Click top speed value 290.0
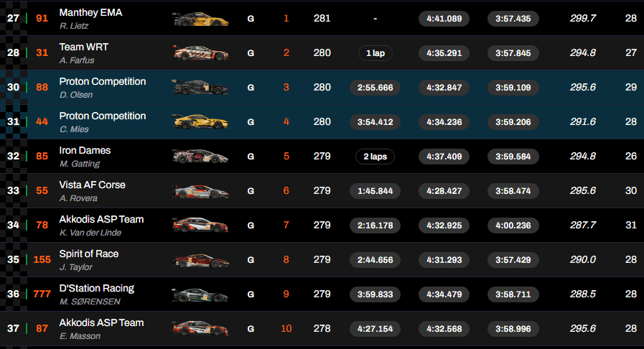The image size is (644, 349). tap(583, 260)
